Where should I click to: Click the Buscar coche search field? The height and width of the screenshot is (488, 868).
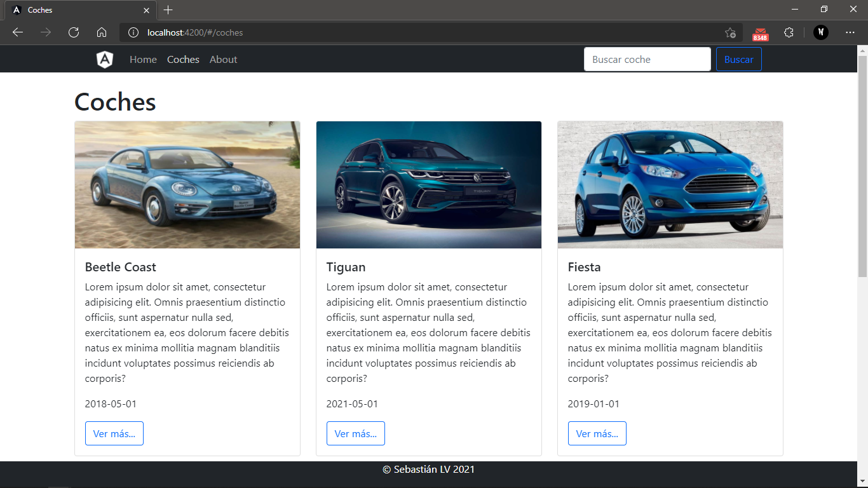[648, 59]
